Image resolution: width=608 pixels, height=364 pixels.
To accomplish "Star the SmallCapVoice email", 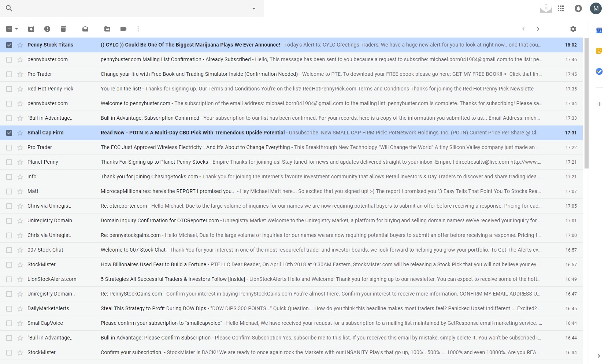I will [x=20, y=323].
